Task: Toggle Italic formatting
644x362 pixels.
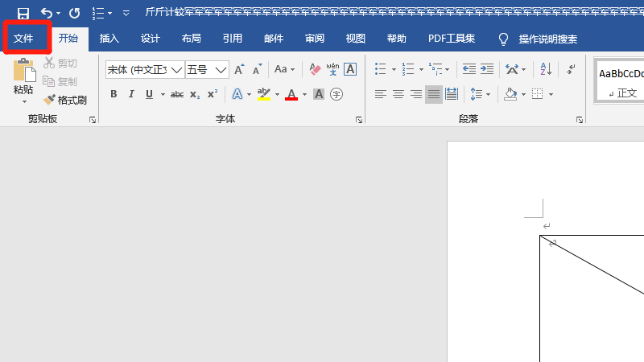Action: coord(131,94)
